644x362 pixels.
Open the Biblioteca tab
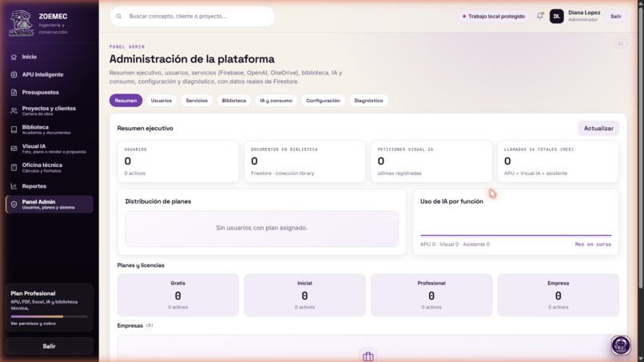click(233, 100)
